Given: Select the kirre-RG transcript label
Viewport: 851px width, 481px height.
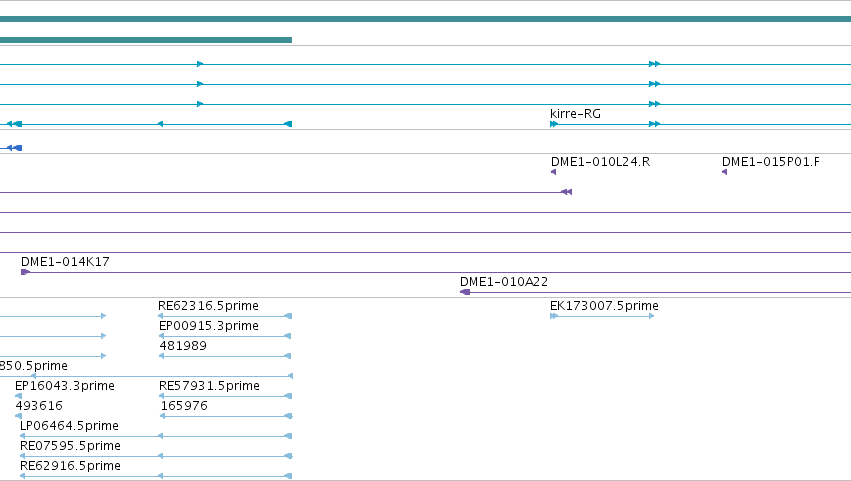Looking at the screenshot, I should pyautogui.click(x=575, y=113).
